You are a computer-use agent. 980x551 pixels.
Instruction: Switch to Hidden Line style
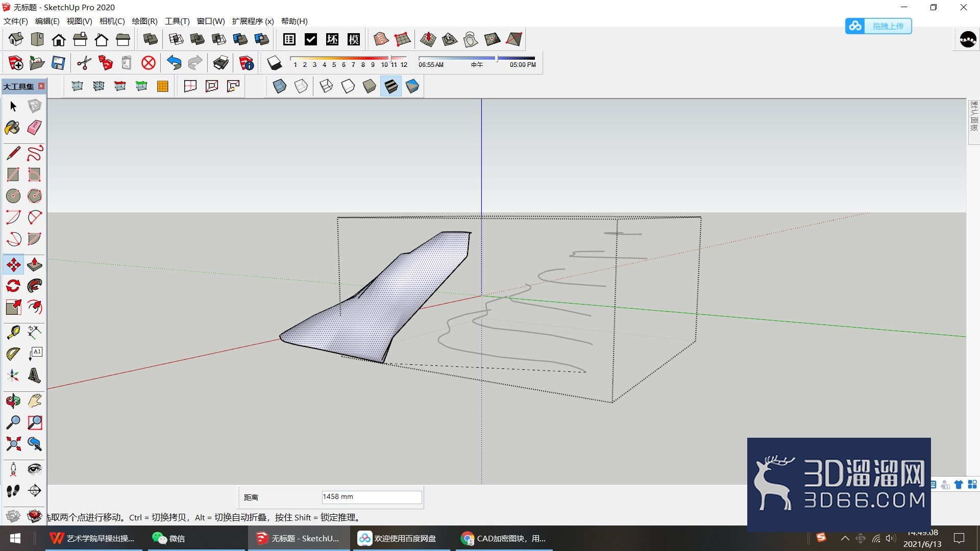click(348, 86)
